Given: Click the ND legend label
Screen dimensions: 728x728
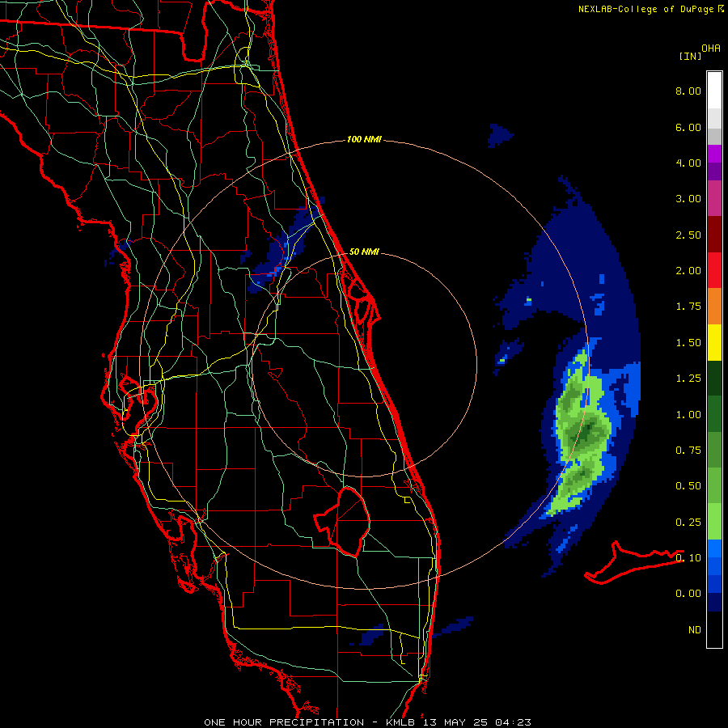Looking at the screenshot, I should tap(695, 630).
